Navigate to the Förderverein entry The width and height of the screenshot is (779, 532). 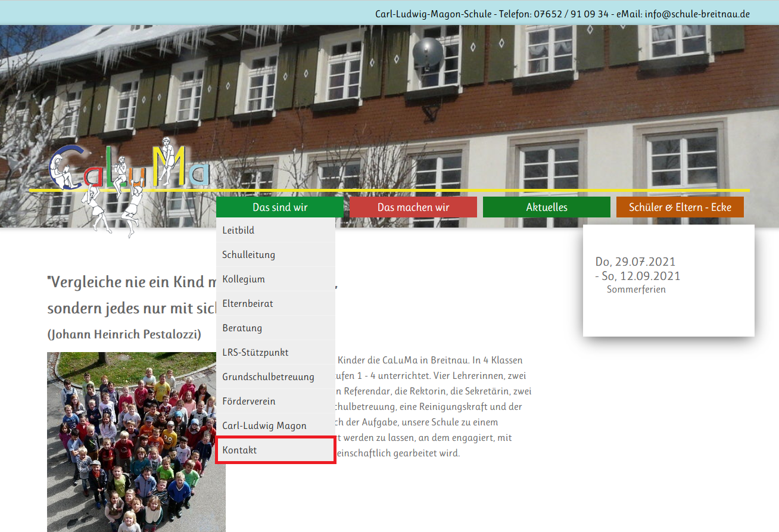248,401
